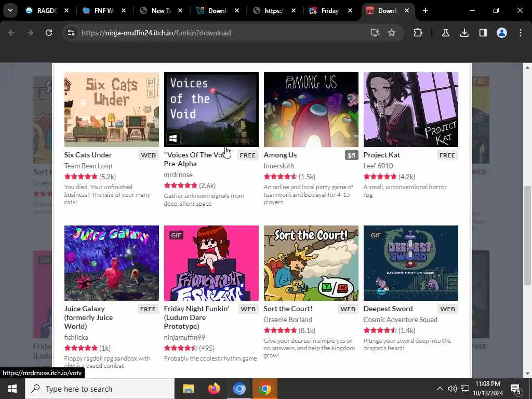
Task: Switch to the New Tab browser tab
Action: [160, 10]
